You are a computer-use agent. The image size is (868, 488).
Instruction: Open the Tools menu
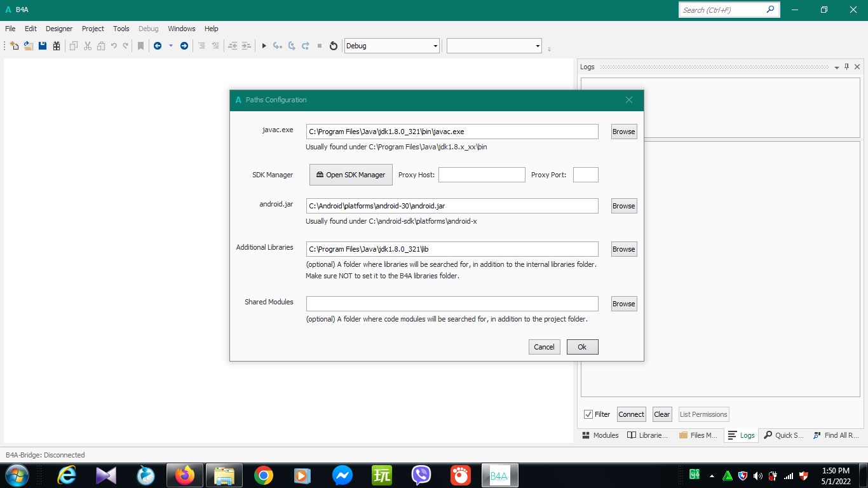tap(121, 29)
